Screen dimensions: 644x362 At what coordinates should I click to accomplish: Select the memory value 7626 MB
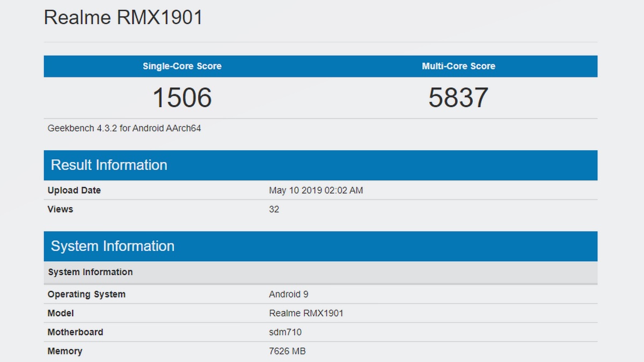coord(287,351)
